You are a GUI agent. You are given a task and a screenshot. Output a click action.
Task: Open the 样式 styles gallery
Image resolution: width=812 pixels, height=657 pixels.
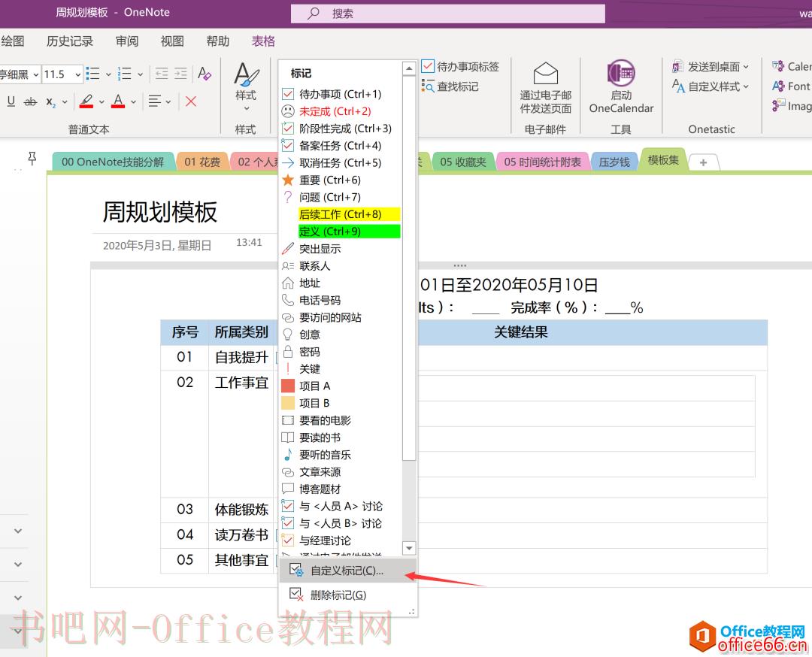(246, 86)
